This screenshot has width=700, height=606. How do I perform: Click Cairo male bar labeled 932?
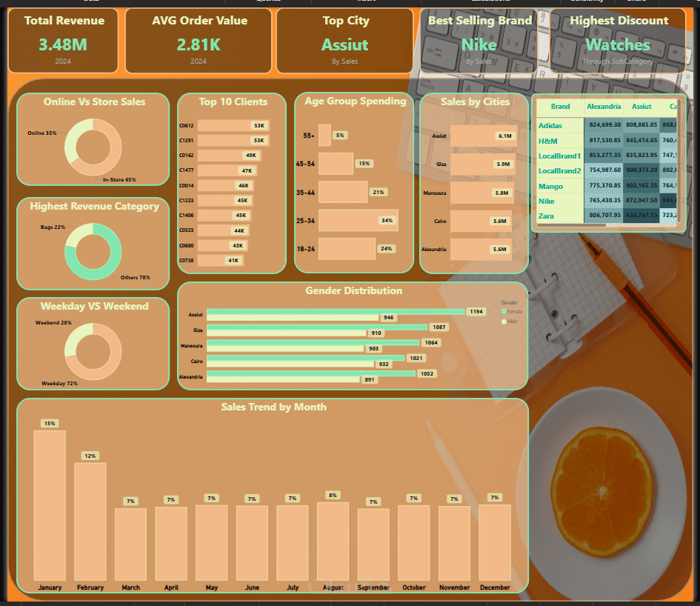pos(290,364)
